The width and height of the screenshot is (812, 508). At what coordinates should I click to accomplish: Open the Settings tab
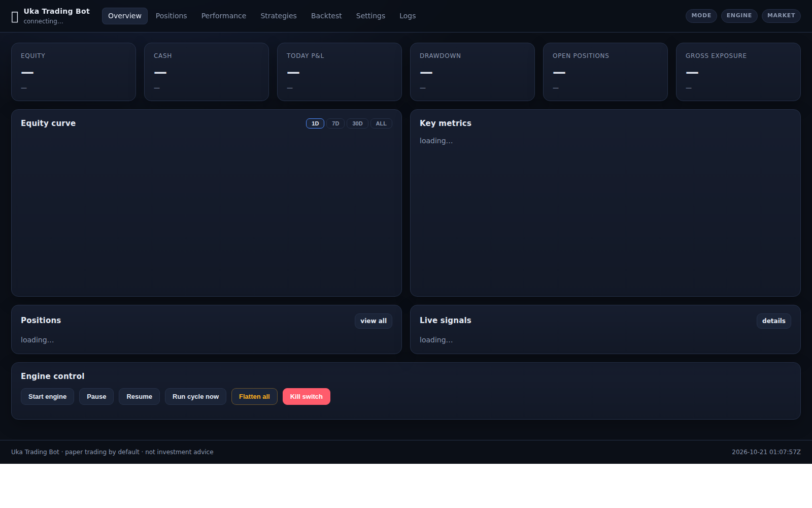pyautogui.click(x=370, y=16)
